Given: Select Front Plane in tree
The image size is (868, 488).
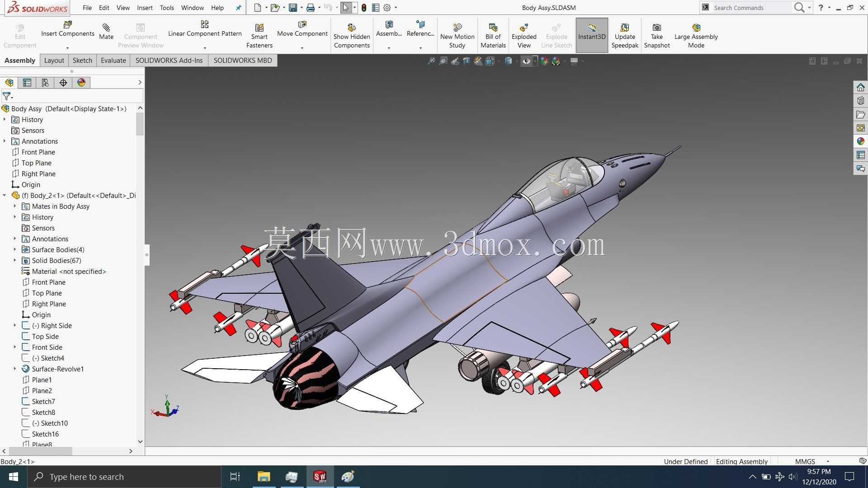Looking at the screenshot, I should tap(38, 152).
